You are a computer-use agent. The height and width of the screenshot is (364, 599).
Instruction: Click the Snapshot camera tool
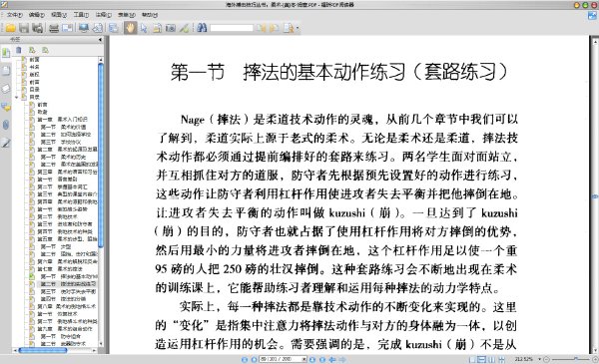[x=171, y=28]
